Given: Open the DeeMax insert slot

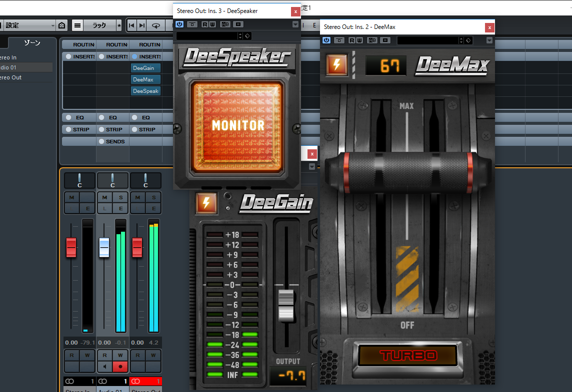Looking at the screenshot, I should pos(145,79).
